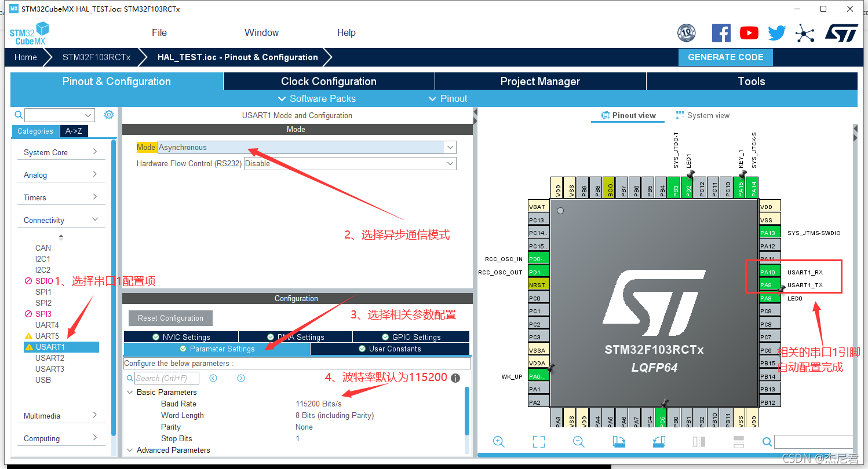The width and height of the screenshot is (868, 469).
Task: Switch to the A->Z tab
Action: coord(74,131)
